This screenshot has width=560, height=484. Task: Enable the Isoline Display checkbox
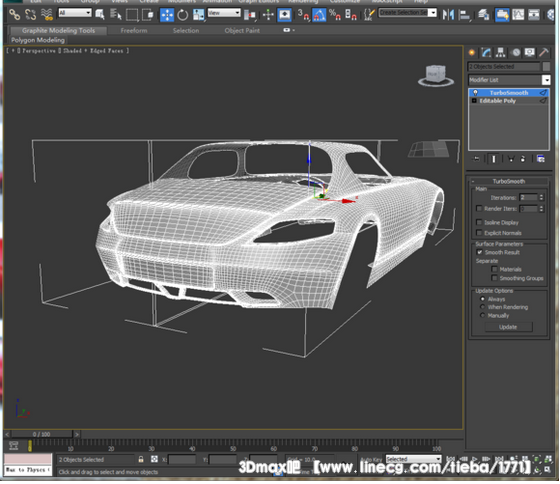(479, 223)
